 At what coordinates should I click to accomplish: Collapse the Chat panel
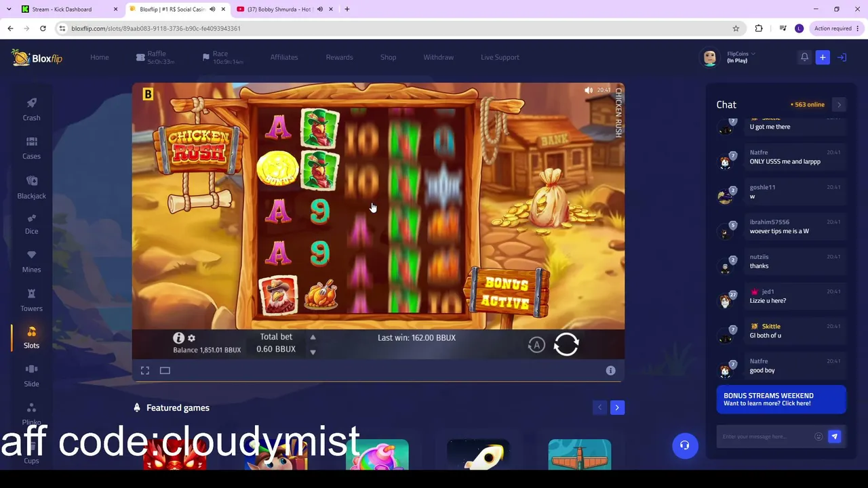click(839, 104)
